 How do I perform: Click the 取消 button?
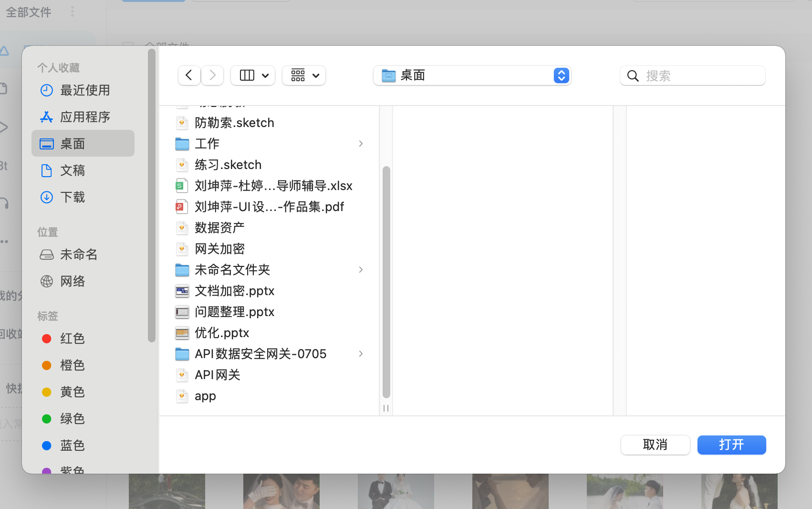655,445
